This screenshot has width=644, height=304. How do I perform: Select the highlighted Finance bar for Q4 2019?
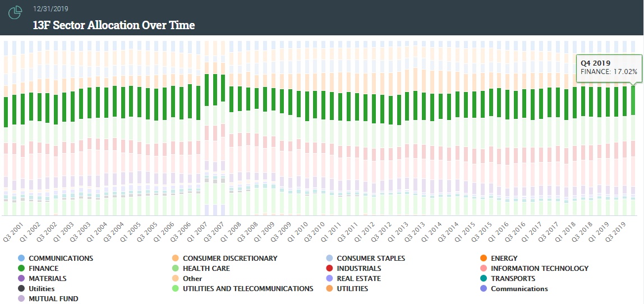tap(633, 100)
